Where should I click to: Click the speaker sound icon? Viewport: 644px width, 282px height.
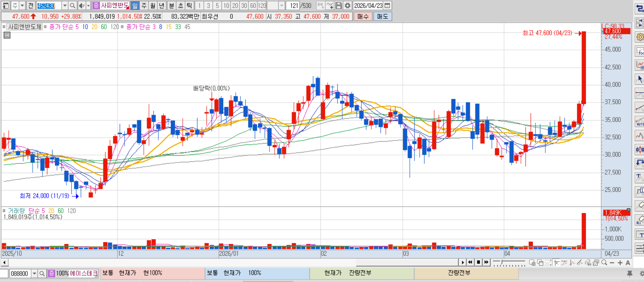pyautogui.click(x=81, y=6)
